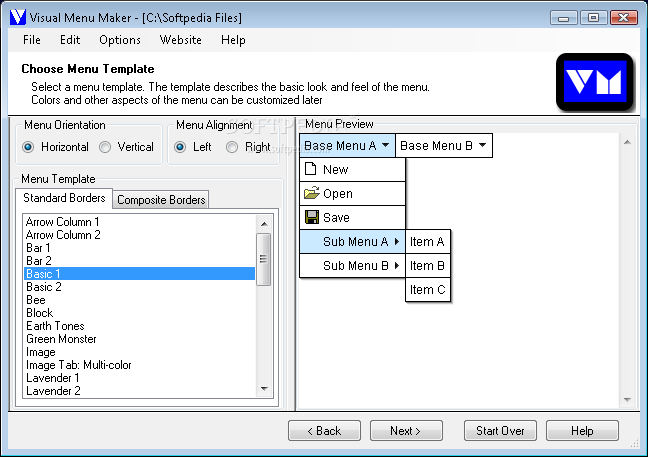The image size is (648, 457).
Task: Maximize the Visual Menu Maker window
Action: click(593, 18)
